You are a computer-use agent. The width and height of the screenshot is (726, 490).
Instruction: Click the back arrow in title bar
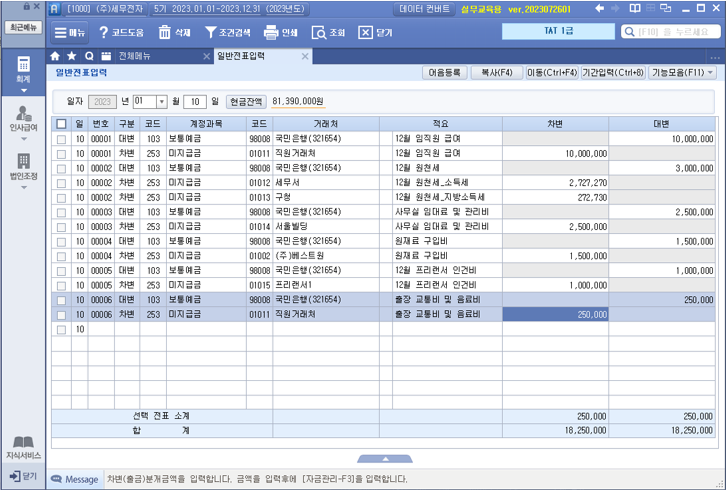[600, 8]
